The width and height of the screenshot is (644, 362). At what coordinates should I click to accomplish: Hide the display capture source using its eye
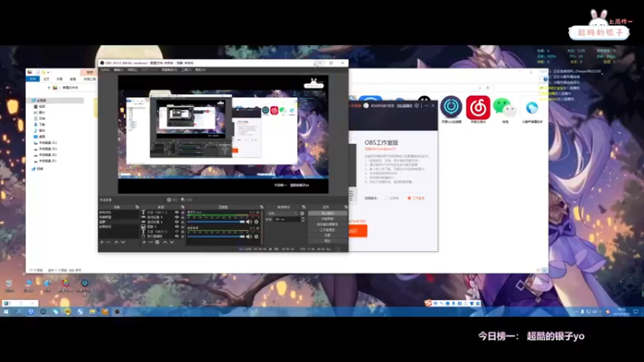coord(177,237)
